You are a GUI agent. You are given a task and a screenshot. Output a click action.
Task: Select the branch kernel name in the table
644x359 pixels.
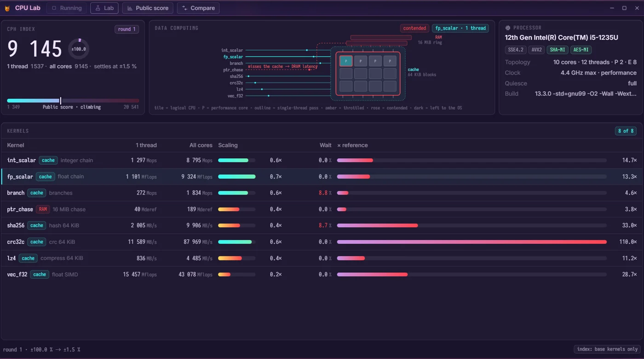coord(16,193)
